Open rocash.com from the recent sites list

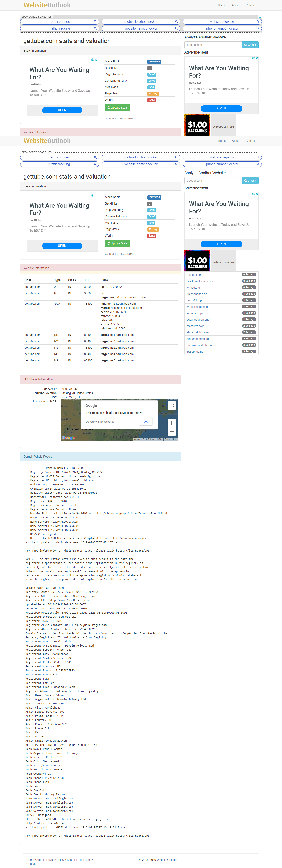coord(194,275)
